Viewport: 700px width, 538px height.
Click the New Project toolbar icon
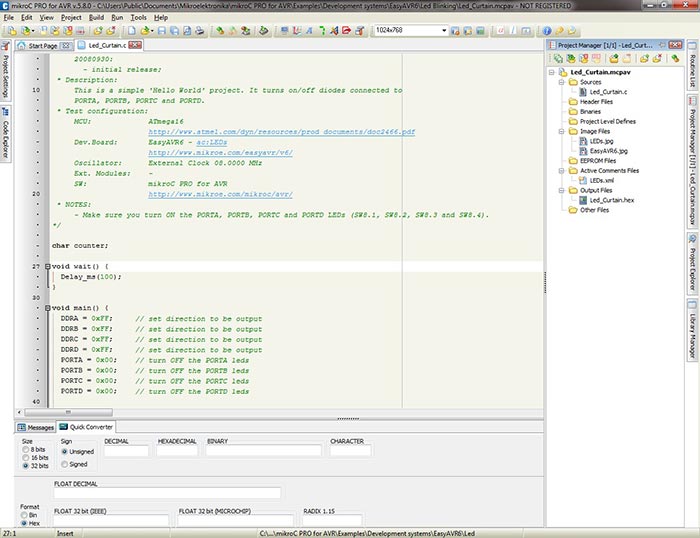pyautogui.click(x=12, y=31)
